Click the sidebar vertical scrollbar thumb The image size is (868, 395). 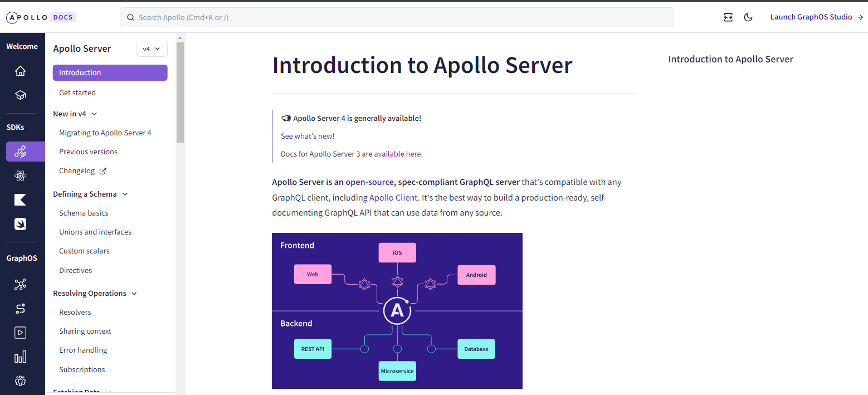pyautogui.click(x=180, y=92)
